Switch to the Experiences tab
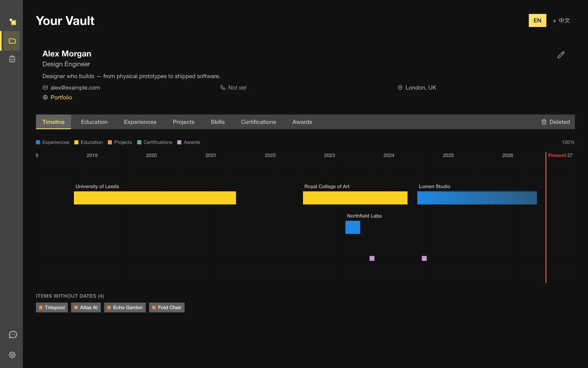The image size is (588, 368). pos(140,122)
